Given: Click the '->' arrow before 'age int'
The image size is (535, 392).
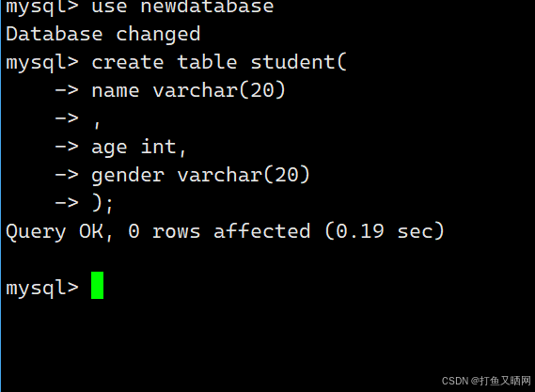Looking at the screenshot, I should click(67, 147).
